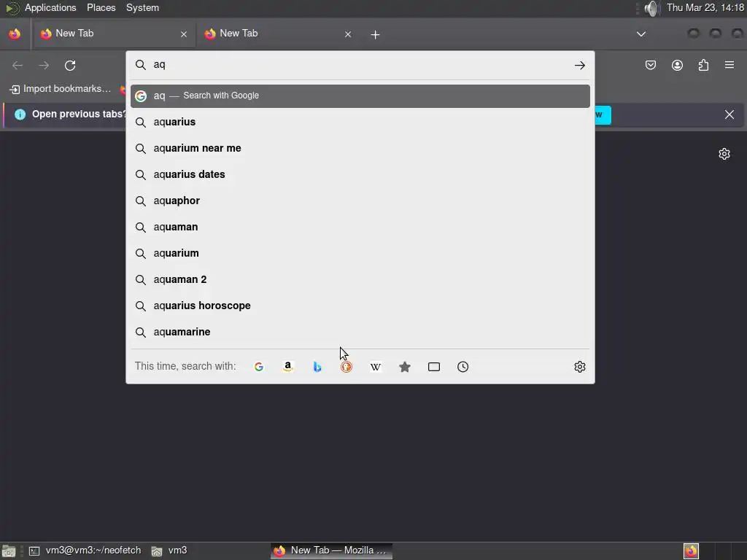747x560 pixels.
Task: Click the go arrow in address bar
Action: click(x=580, y=65)
